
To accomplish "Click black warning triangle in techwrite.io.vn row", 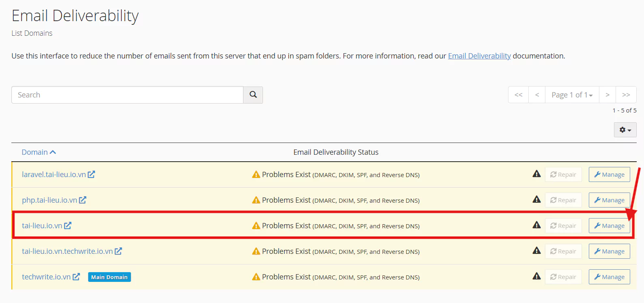I will tap(536, 276).
